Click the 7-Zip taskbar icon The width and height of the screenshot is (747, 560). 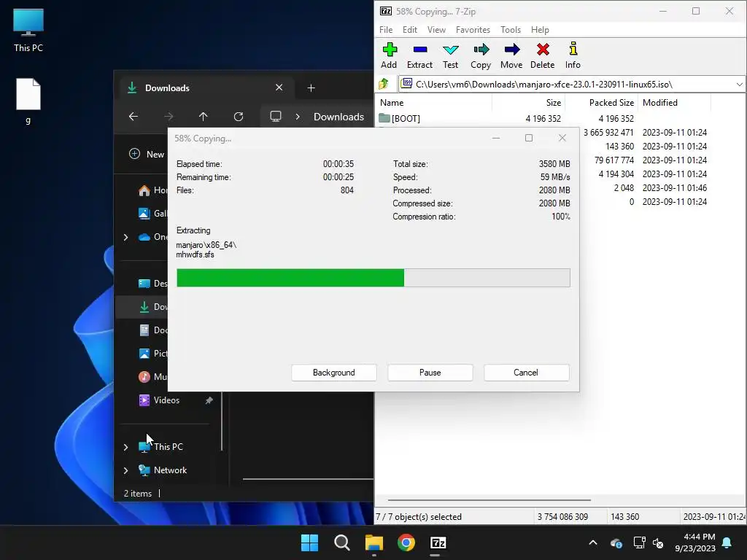pos(438,542)
